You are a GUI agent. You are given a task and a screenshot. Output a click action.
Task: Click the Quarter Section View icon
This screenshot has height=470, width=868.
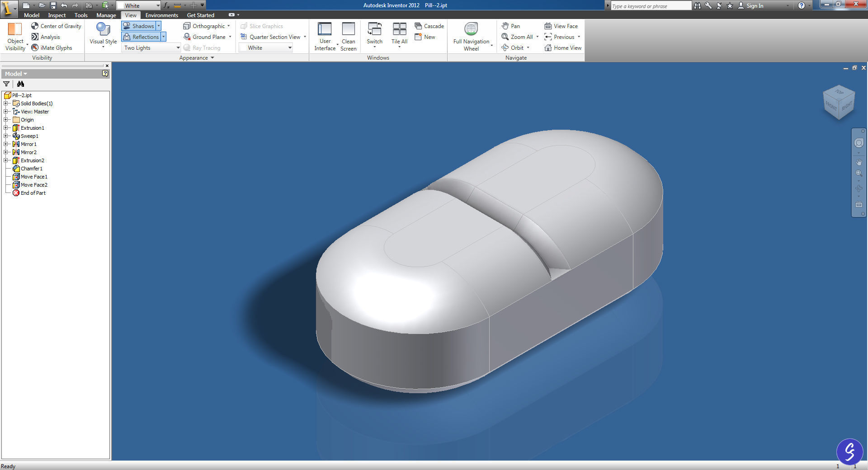[x=244, y=37]
